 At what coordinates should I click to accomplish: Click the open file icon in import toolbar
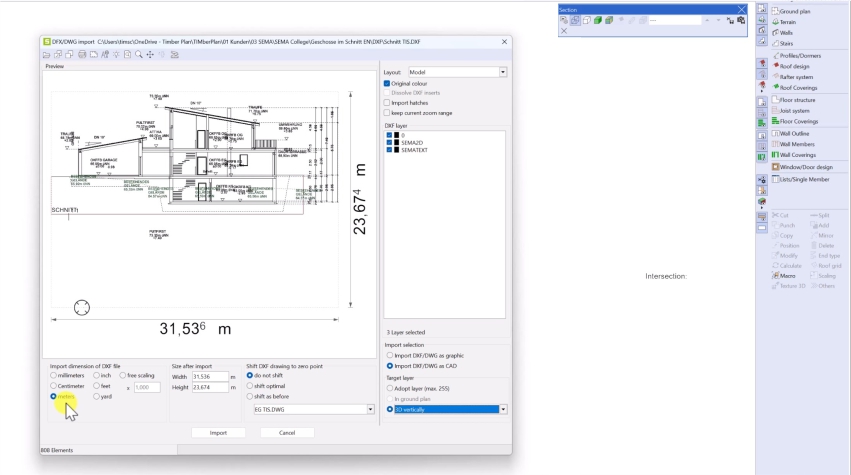pos(46,55)
